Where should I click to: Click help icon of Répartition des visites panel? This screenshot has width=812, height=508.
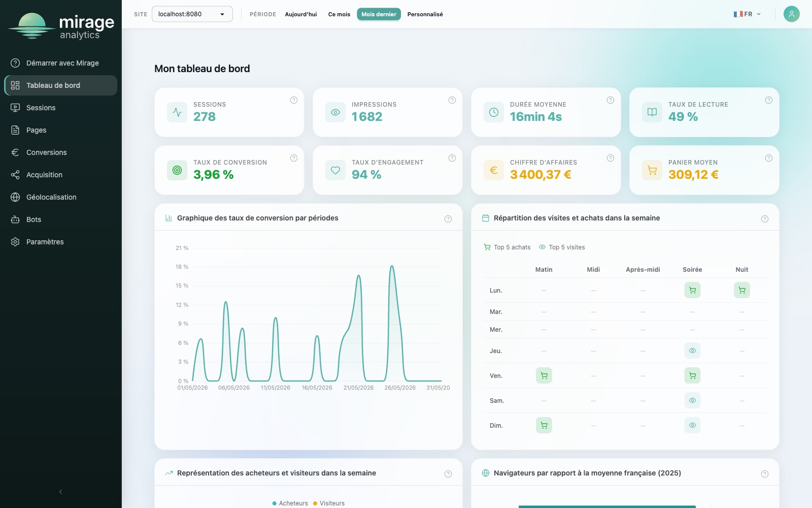(x=765, y=219)
